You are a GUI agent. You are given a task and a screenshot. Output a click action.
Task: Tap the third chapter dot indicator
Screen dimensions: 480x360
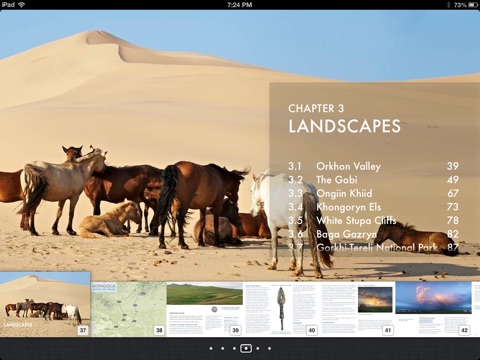(x=234, y=348)
